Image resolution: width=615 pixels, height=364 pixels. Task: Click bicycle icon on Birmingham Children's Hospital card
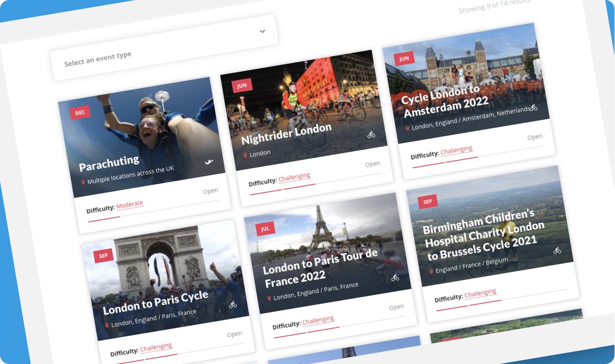click(557, 250)
